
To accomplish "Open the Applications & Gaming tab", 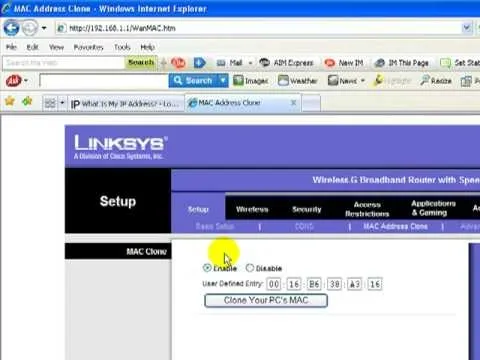I will coord(433,208).
